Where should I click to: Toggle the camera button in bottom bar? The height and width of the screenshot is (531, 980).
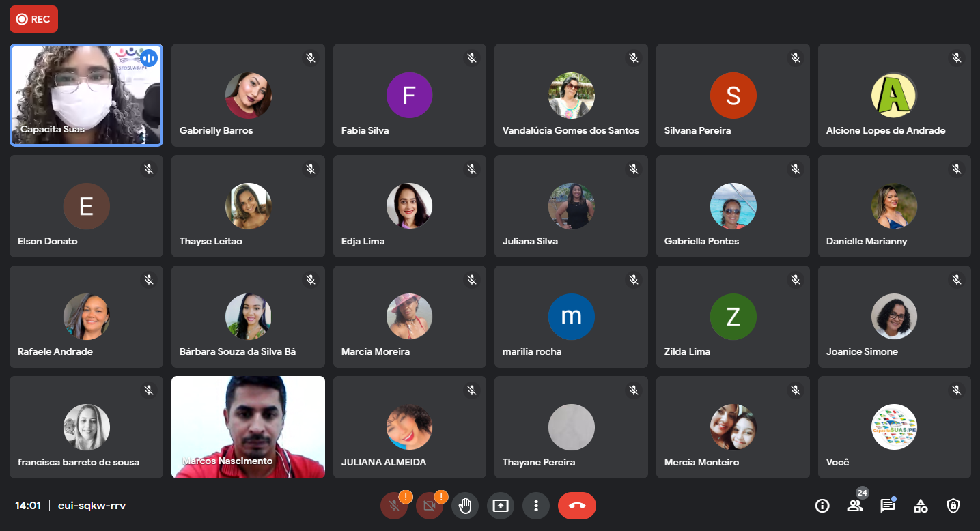(430, 506)
